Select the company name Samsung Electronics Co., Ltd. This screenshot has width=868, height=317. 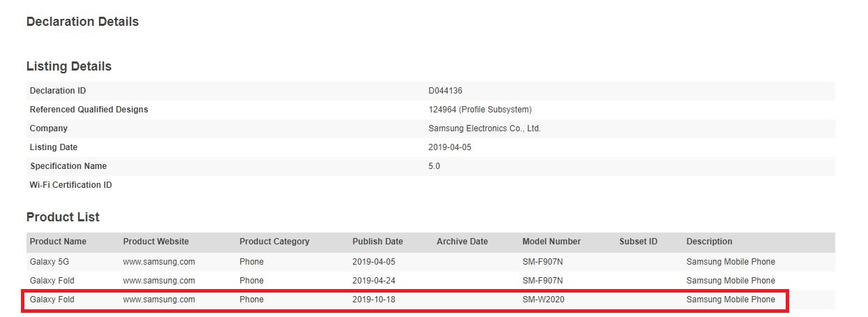(484, 128)
